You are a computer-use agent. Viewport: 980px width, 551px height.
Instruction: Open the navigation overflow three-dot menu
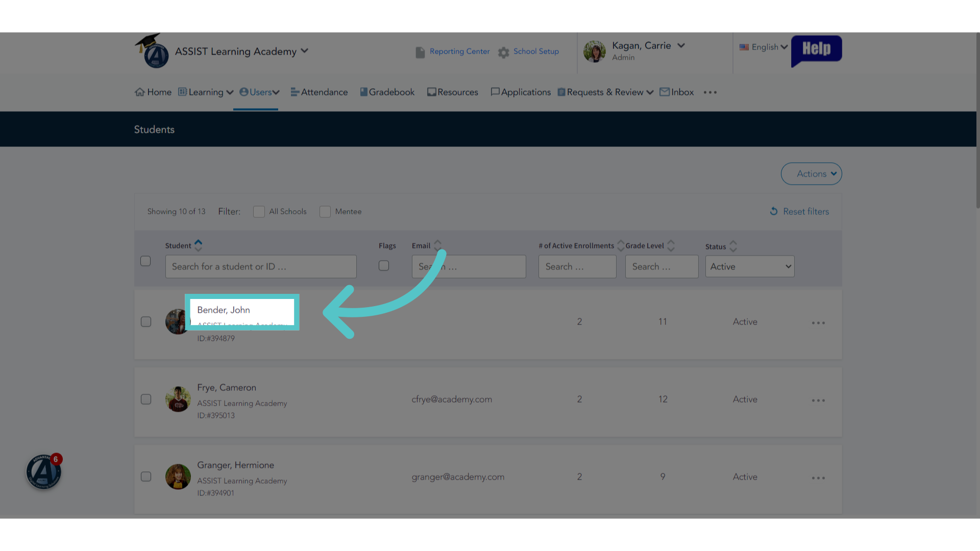pyautogui.click(x=710, y=92)
